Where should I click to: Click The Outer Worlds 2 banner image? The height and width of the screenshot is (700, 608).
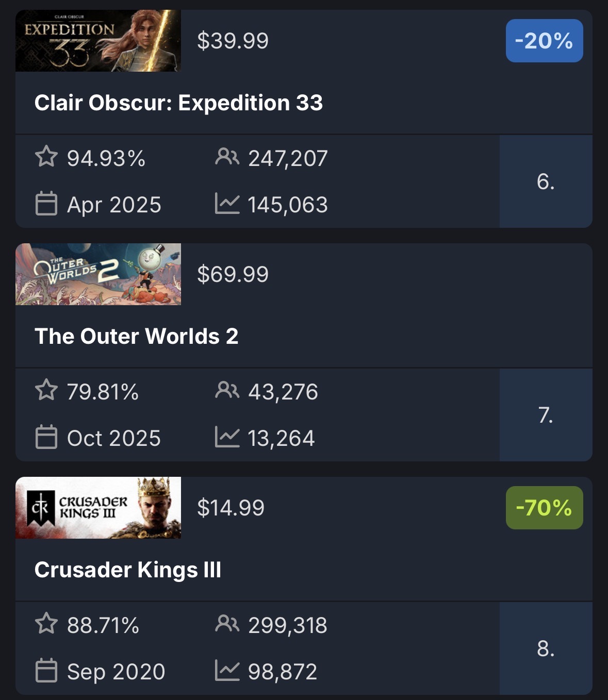pyautogui.click(x=98, y=274)
